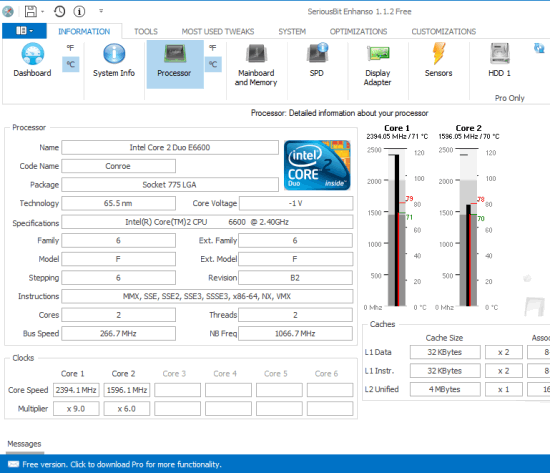Switch to the INFORMATION tab
The width and height of the screenshot is (550, 473).
(x=84, y=32)
